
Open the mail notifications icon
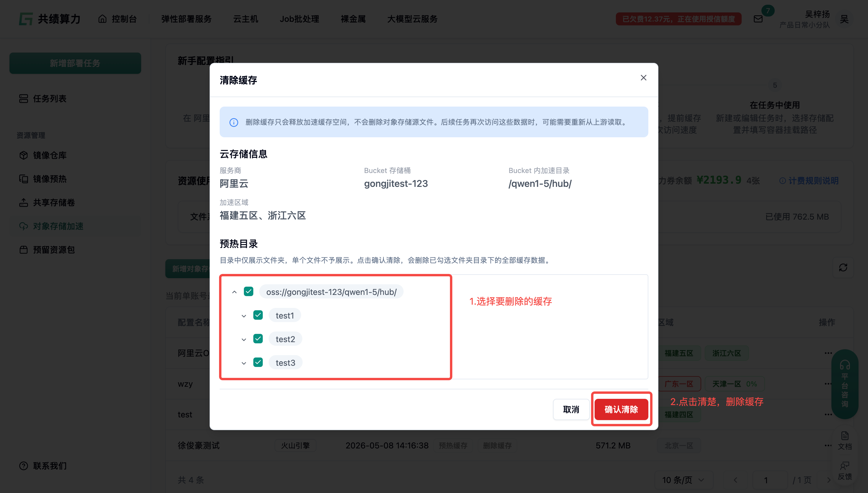point(758,19)
